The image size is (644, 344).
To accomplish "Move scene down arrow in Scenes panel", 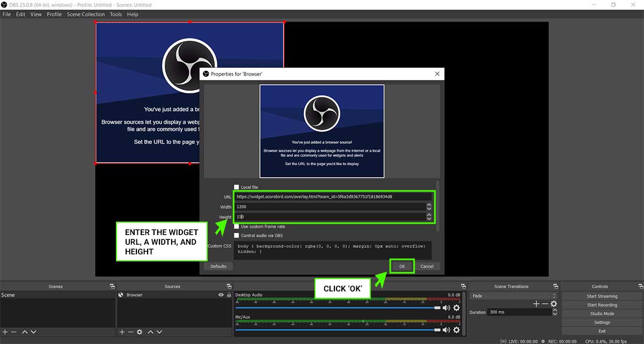I will (33, 332).
